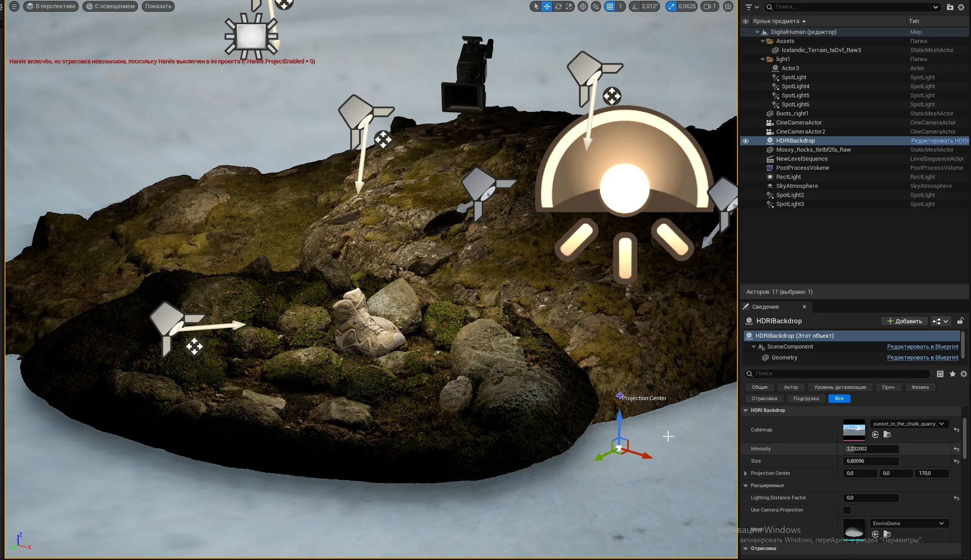Viewport: 971px width, 560px height.
Task: Toggle visibility of HDRIBackdrop in Outliner
Action: click(746, 141)
